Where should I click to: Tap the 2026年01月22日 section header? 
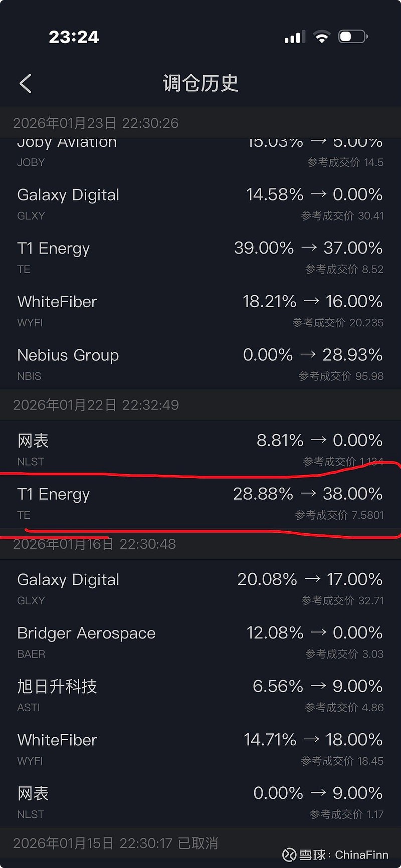pos(96,405)
